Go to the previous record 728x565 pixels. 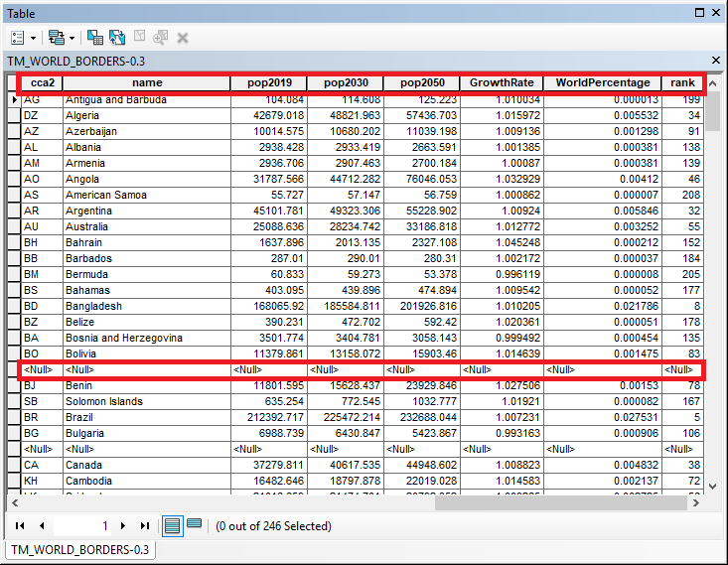click(x=42, y=525)
